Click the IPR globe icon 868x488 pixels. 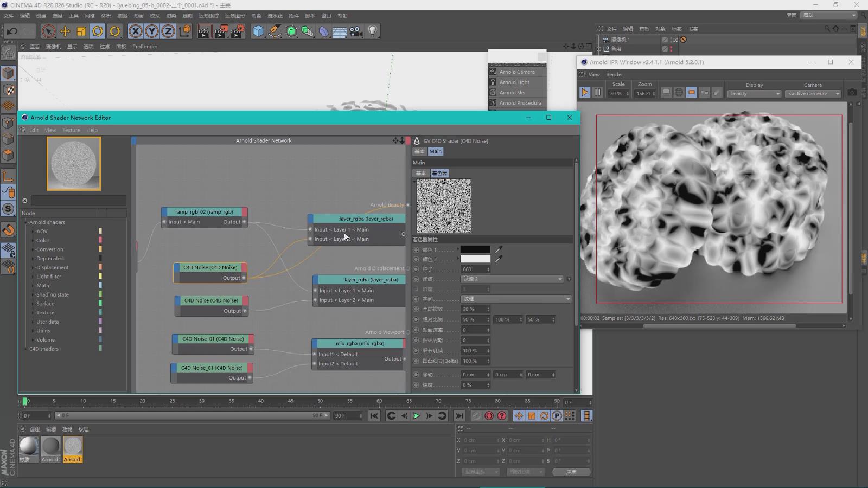(x=679, y=93)
